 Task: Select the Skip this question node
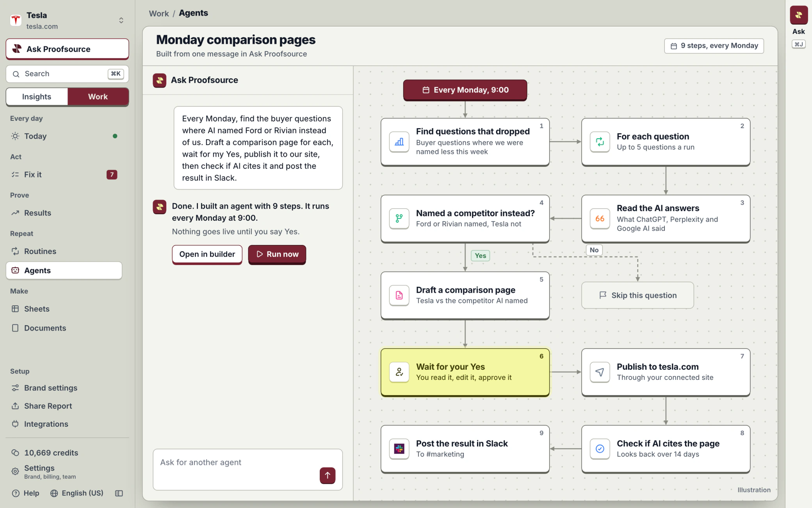point(637,295)
